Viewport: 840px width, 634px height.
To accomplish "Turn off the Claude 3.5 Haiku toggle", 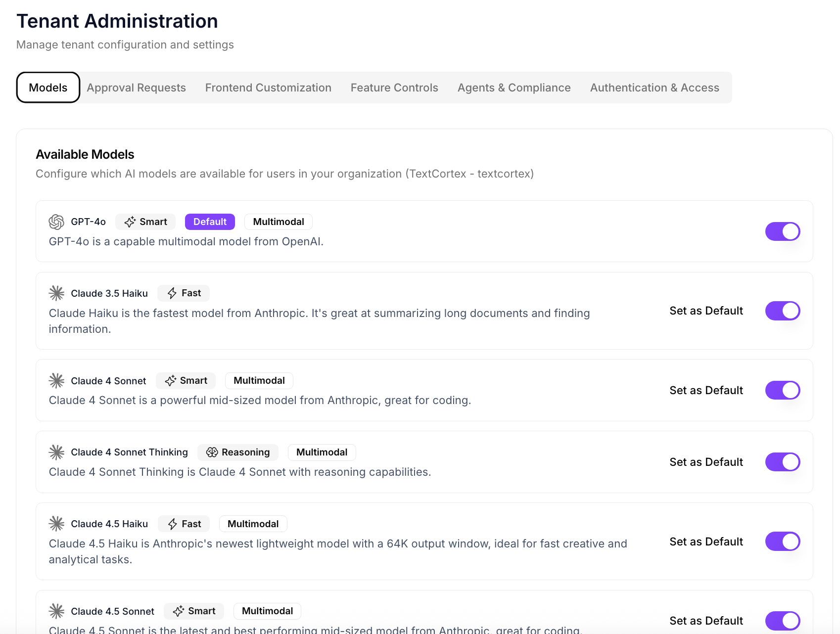I will coord(782,311).
